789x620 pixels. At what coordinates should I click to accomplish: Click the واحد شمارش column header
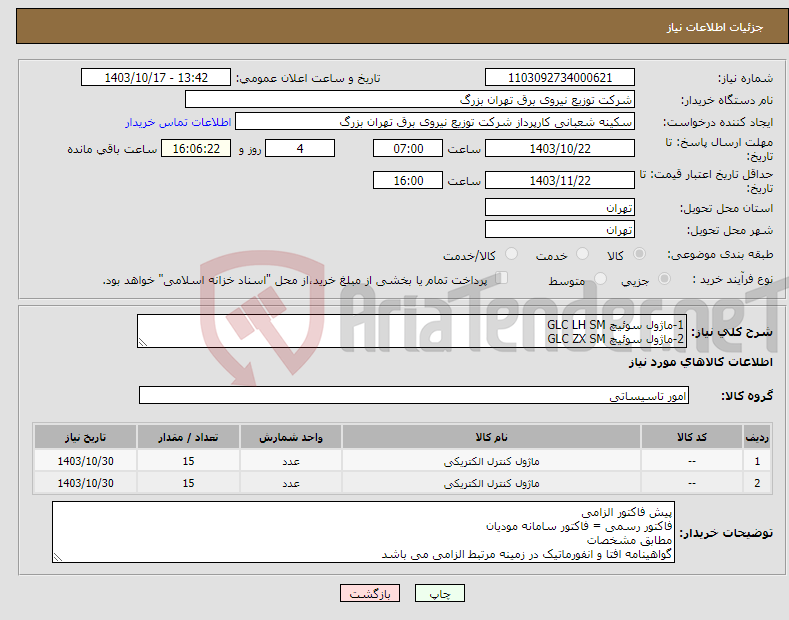(x=291, y=437)
